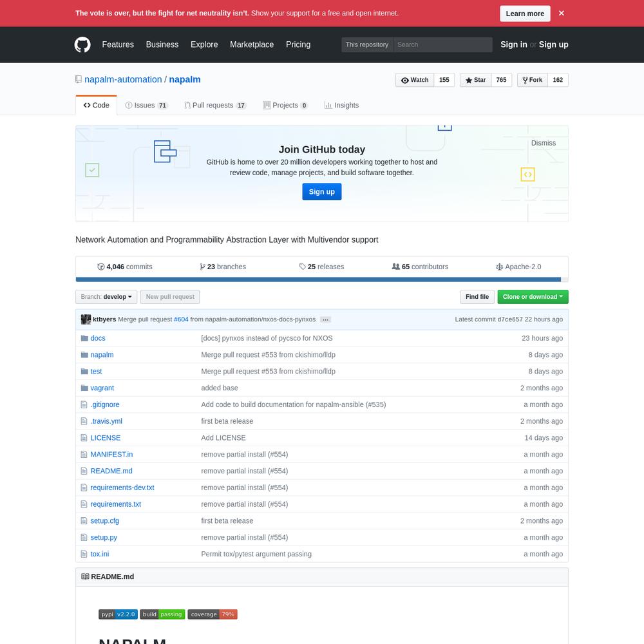Open Features in top navigation

pyautogui.click(x=118, y=45)
